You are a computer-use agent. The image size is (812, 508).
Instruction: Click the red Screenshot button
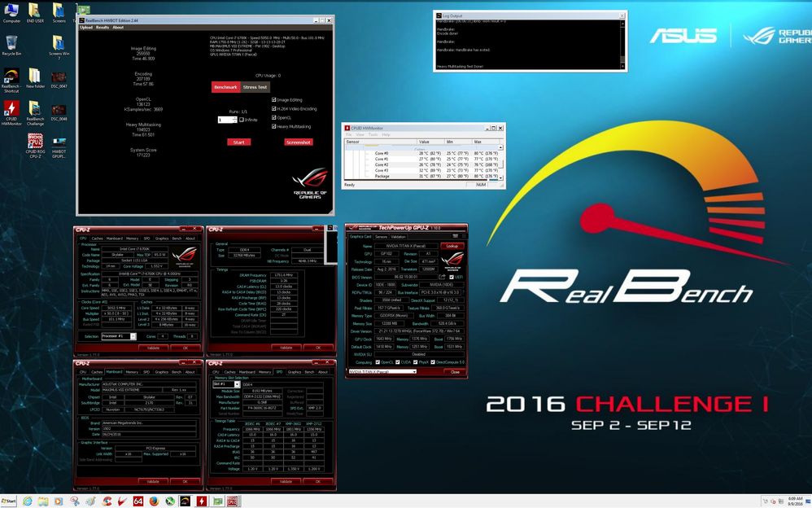pos(299,142)
